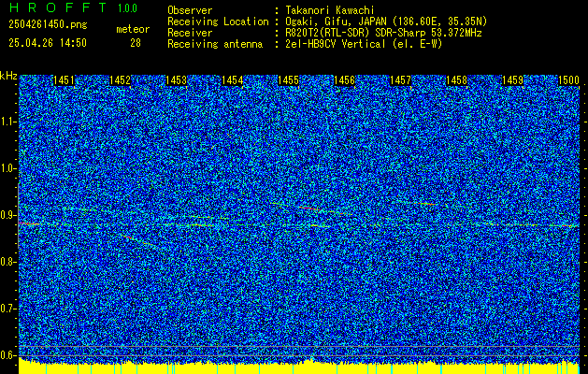Click the 0.9 kHz axis label
588x374 pixels.
coord(7,215)
